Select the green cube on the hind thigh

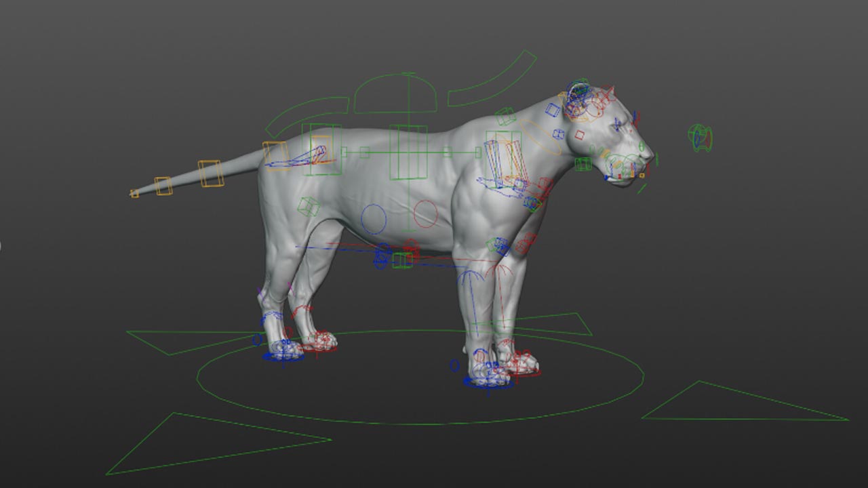tap(309, 206)
